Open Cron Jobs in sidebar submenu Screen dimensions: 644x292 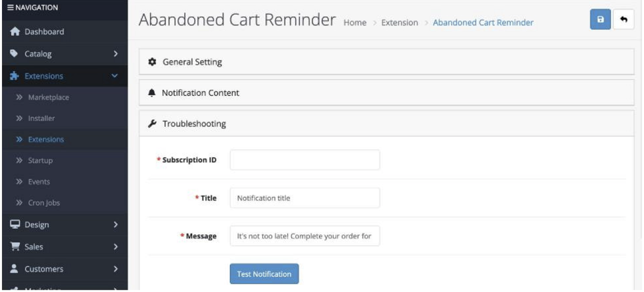click(x=44, y=203)
